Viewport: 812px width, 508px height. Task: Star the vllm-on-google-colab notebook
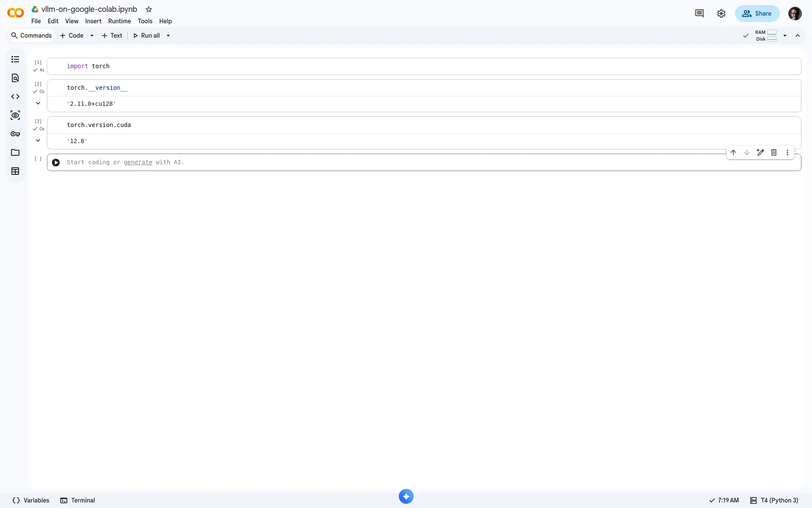point(148,9)
